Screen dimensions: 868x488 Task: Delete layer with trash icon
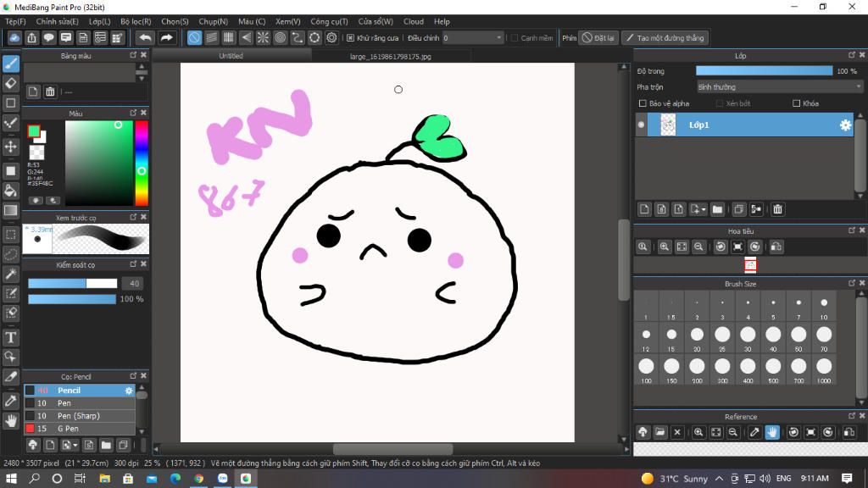[x=778, y=209]
